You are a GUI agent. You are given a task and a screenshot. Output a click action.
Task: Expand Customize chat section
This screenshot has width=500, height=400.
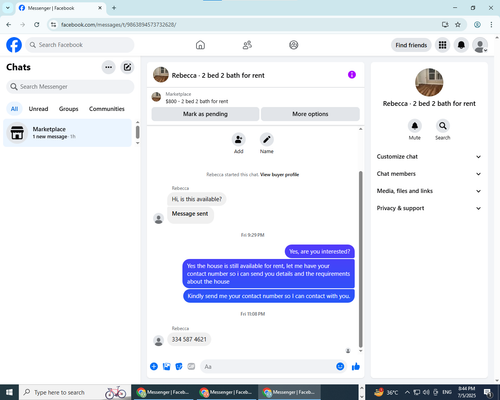tap(429, 157)
